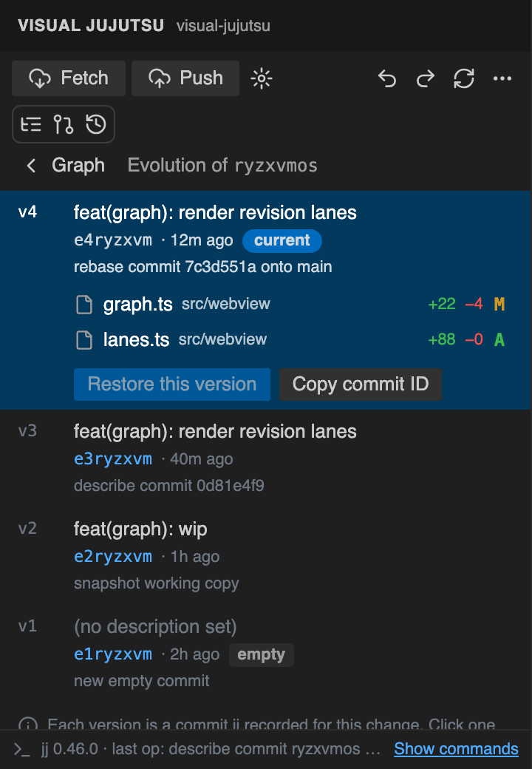Click describe commit 0d81e4f9 text
The height and width of the screenshot is (769, 532).
(169, 486)
